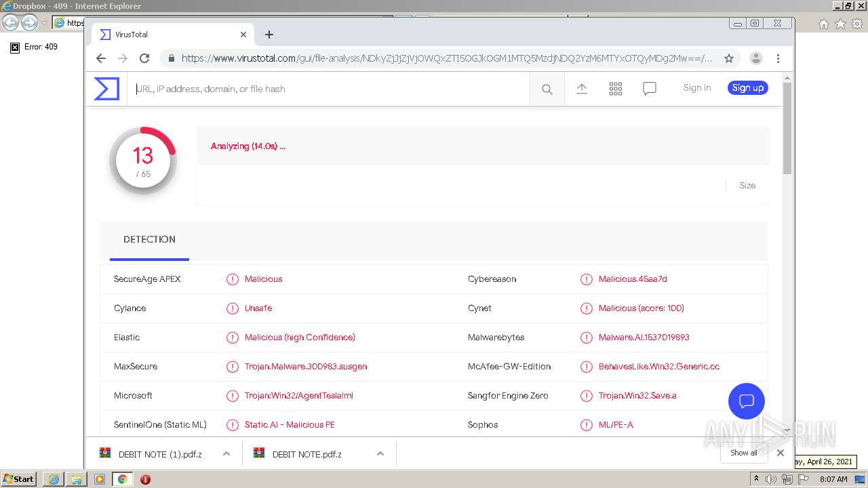This screenshot has width=868, height=488.
Task: Click the Malicious (score: 100) Cynet result
Action: [x=642, y=308]
